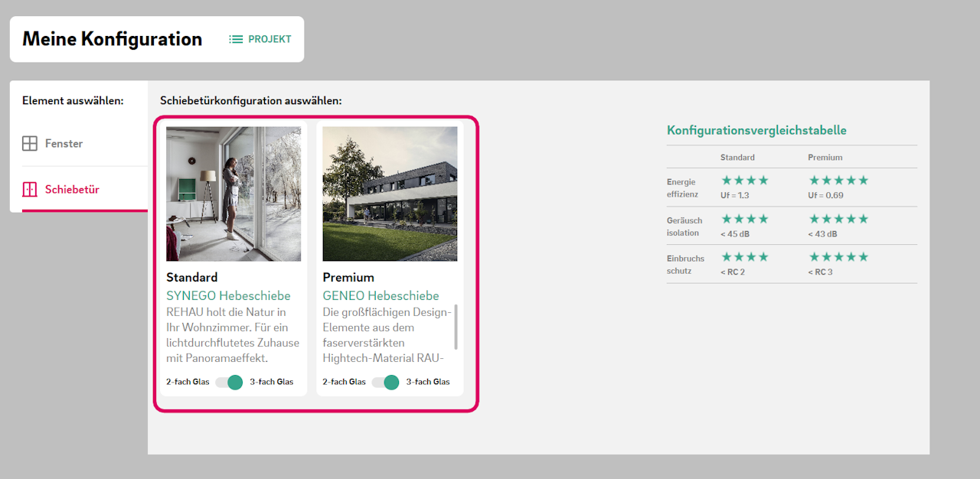
Task: Click Premium energy efficiency star rating
Action: tap(839, 181)
